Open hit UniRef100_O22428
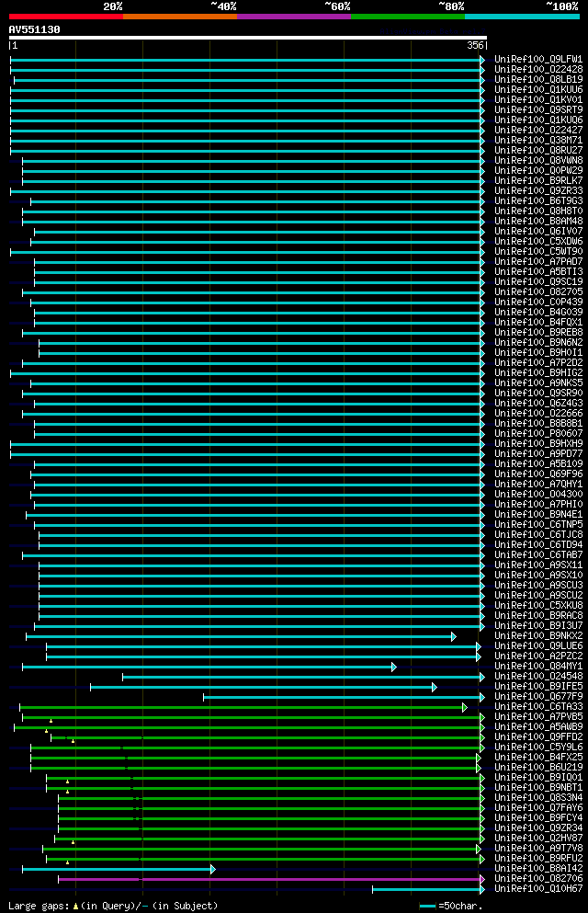 [x=538, y=69]
